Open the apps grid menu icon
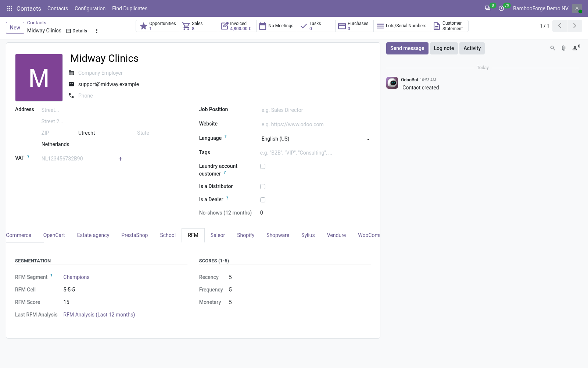Image resolution: width=588 pixels, height=368 pixels. tap(10, 8)
